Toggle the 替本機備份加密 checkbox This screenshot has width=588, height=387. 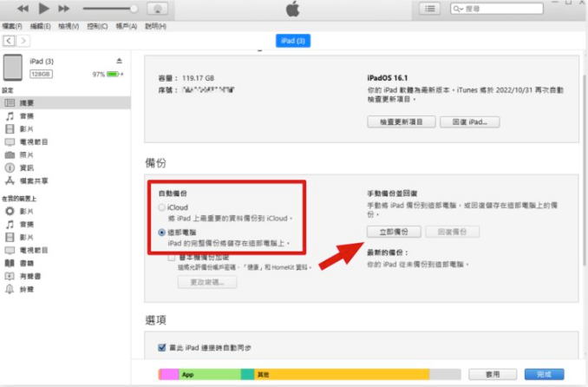172,258
